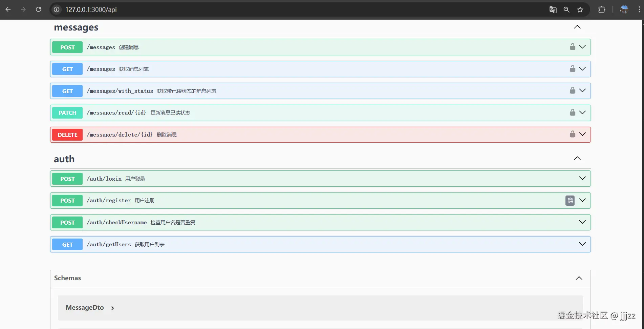Reload the page with the refresh icon
The image size is (644, 329).
(39, 9)
